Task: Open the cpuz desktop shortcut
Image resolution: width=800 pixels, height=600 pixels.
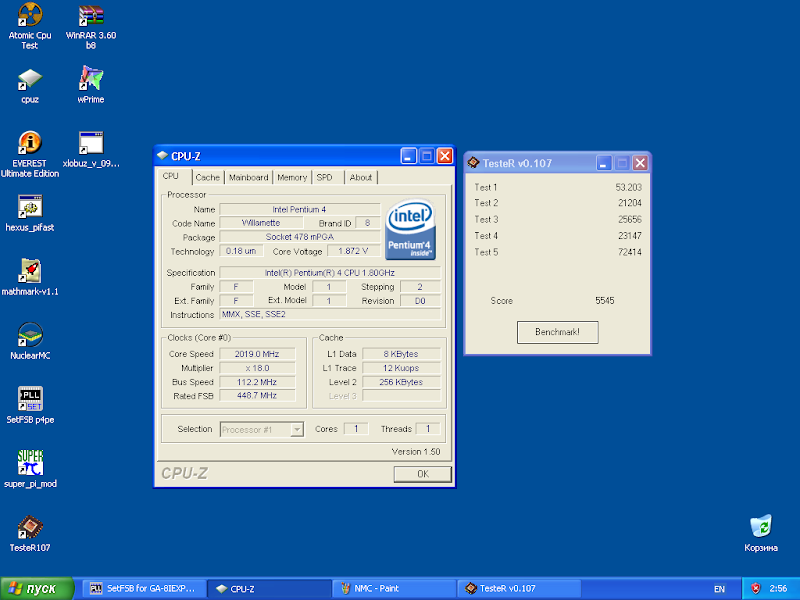Action: (x=29, y=79)
